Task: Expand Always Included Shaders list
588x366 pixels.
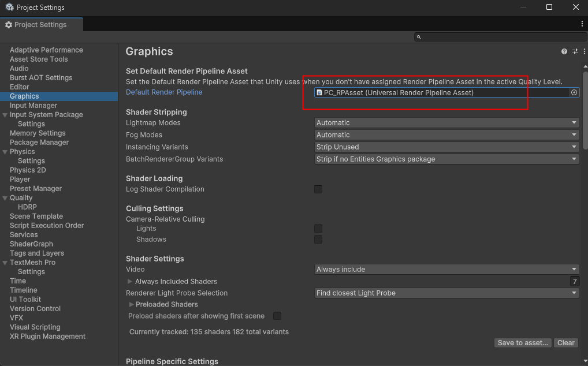Action: click(x=130, y=281)
